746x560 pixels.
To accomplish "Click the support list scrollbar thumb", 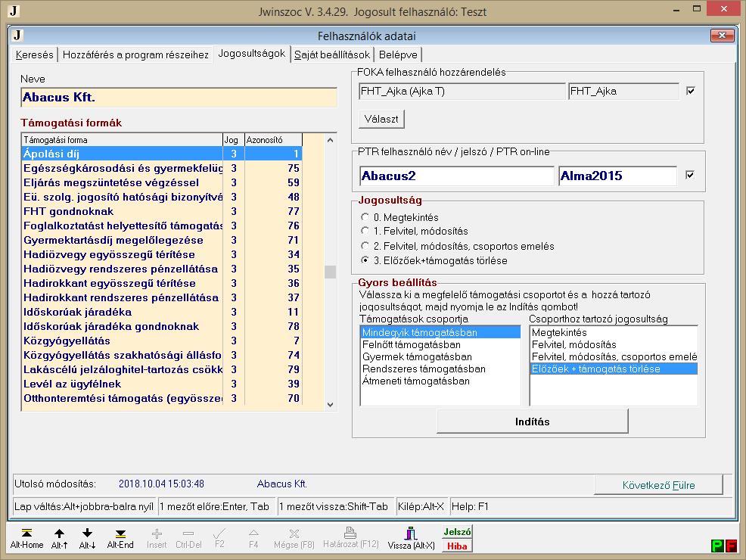I will pos(330,272).
